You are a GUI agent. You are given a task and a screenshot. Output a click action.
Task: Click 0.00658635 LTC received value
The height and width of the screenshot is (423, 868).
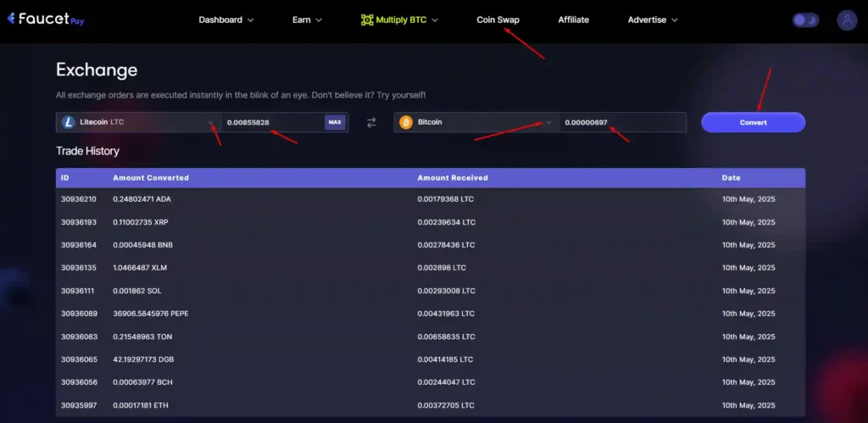coord(446,337)
